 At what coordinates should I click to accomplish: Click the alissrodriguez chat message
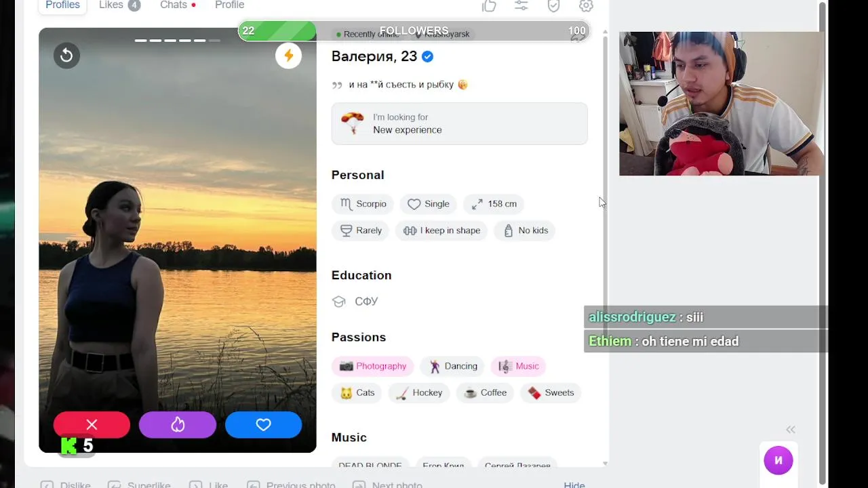[706, 317]
